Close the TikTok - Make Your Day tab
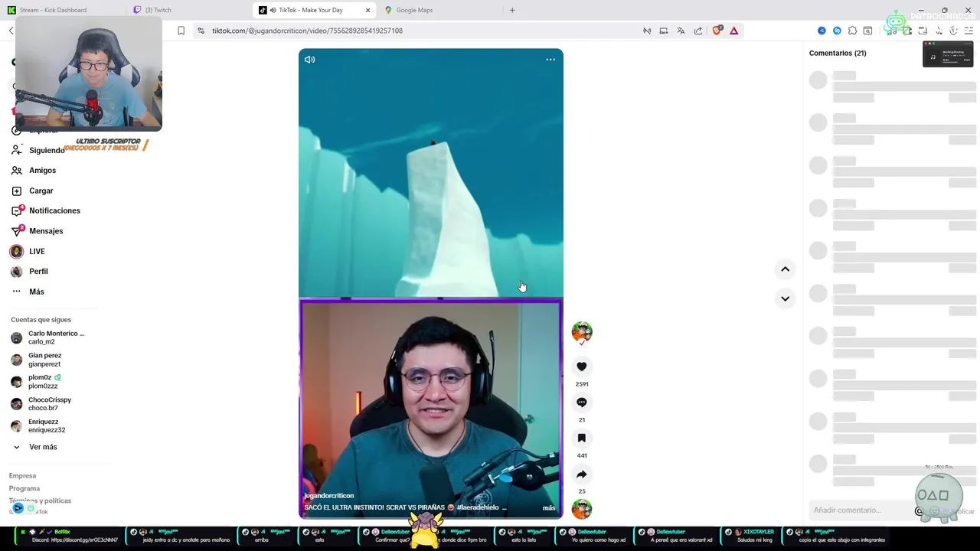 [367, 10]
